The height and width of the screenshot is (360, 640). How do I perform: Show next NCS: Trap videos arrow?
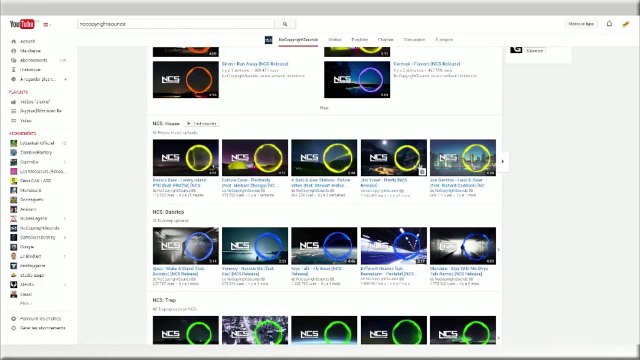[499, 338]
